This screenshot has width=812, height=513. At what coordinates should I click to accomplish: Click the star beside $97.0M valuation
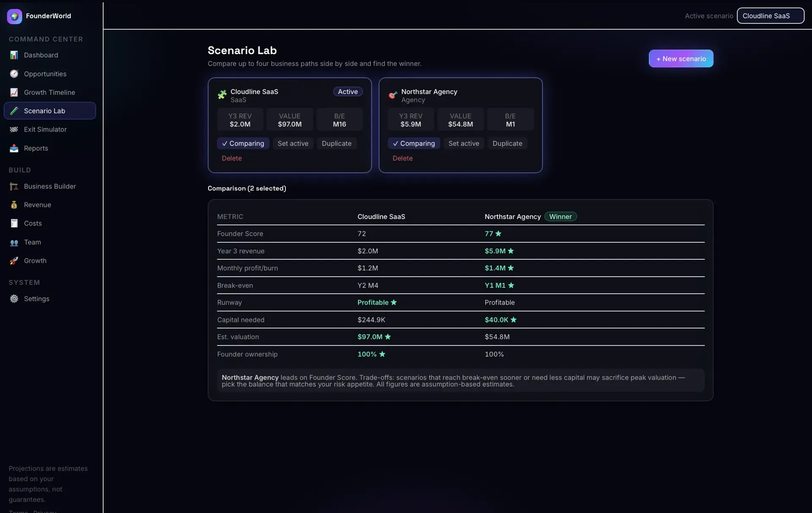388,337
